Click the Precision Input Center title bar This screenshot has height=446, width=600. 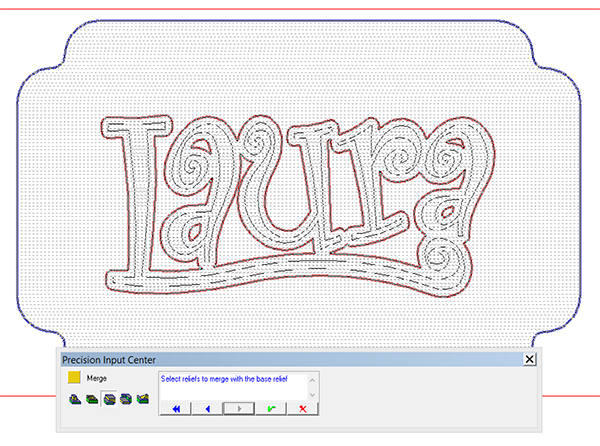(x=298, y=360)
